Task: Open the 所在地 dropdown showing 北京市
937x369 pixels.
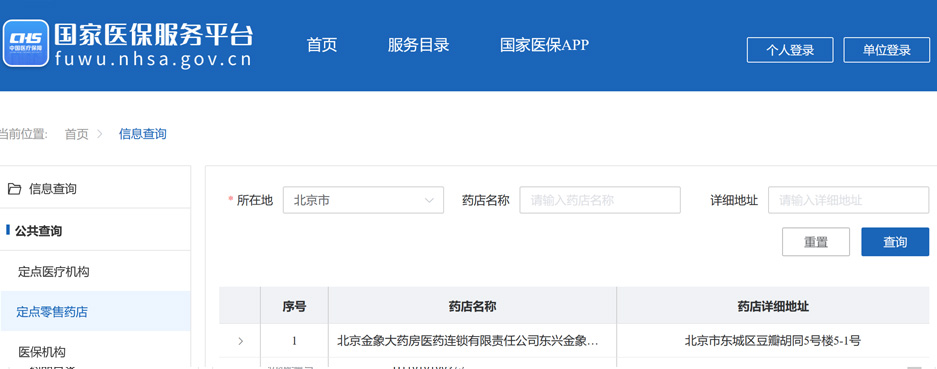Action: tap(363, 200)
